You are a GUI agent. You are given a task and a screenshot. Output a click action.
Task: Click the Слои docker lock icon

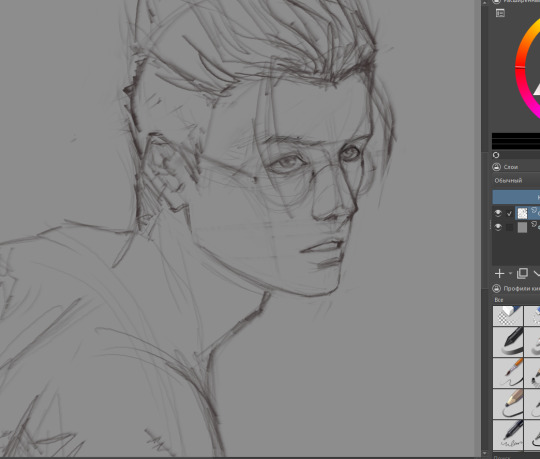(496, 167)
